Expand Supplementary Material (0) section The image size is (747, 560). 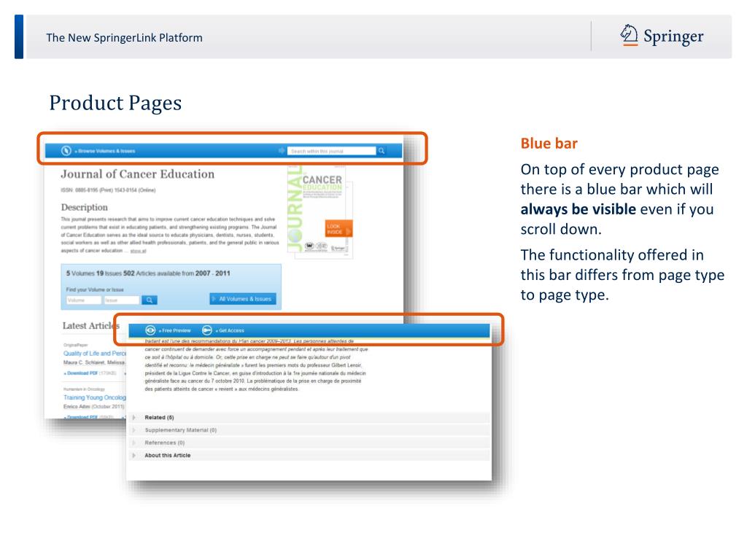309,430
